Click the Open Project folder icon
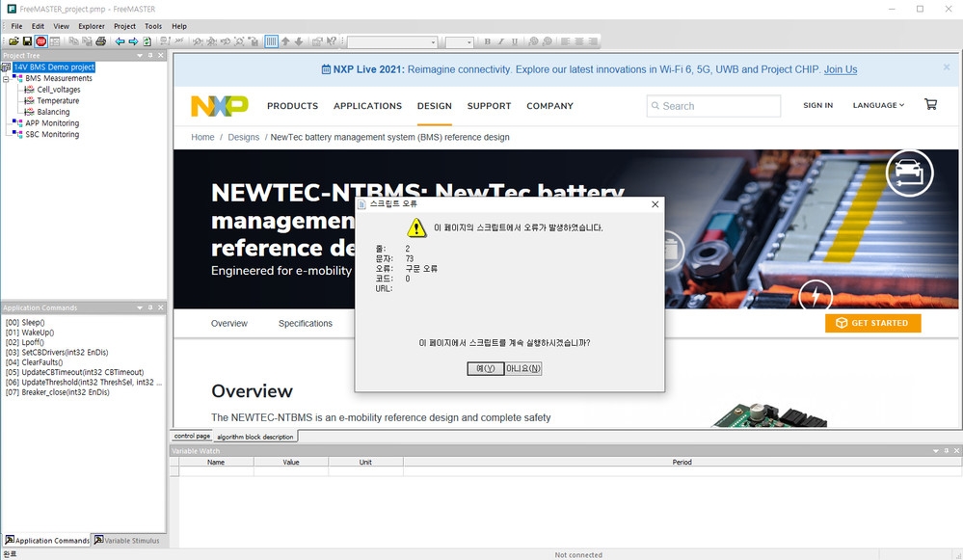 tap(13, 41)
